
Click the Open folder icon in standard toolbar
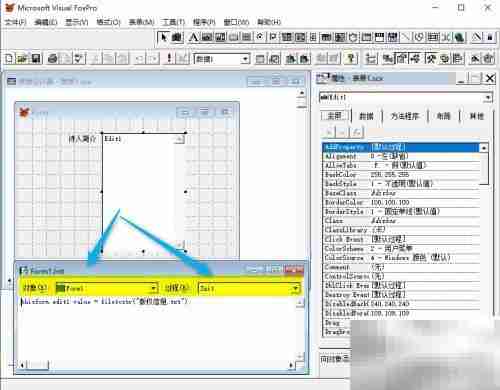22,59
